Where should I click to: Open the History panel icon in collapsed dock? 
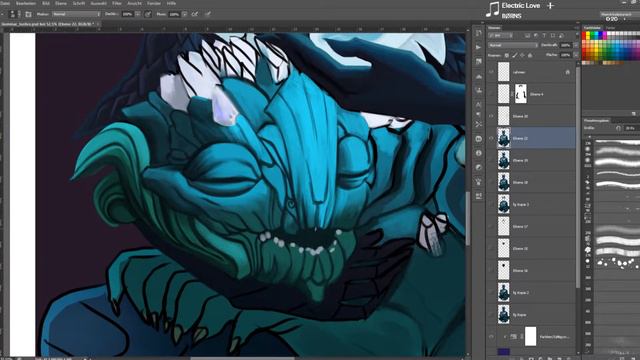tap(478, 33)
